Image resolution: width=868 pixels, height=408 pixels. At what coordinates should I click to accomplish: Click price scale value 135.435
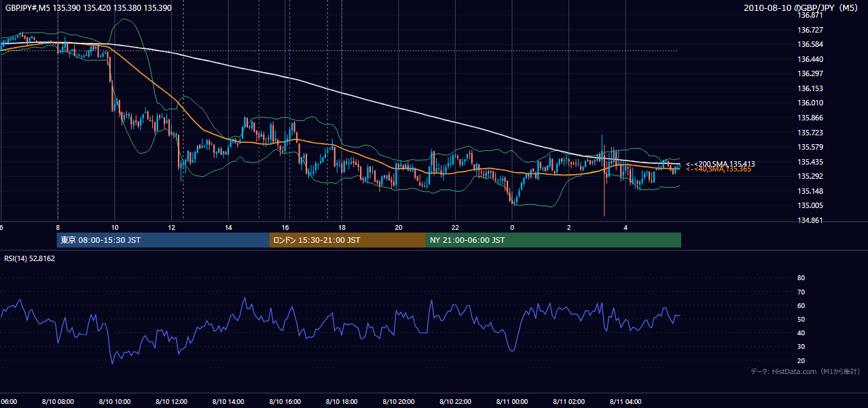pos(810,162)
